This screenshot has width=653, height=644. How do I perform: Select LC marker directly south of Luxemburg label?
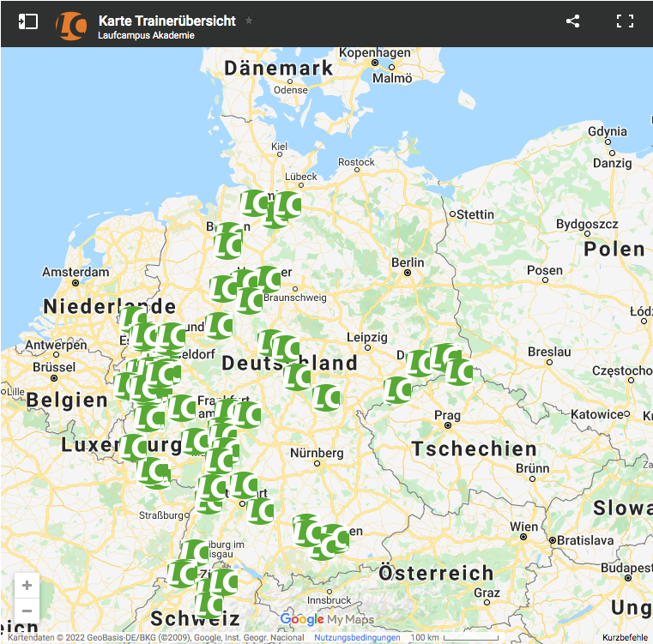point(154,472)
